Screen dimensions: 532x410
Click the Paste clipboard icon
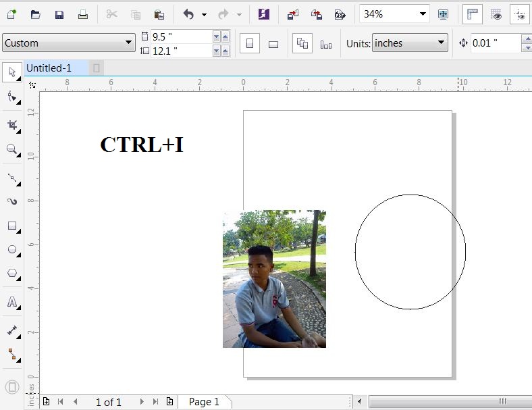tap(159, 15)
